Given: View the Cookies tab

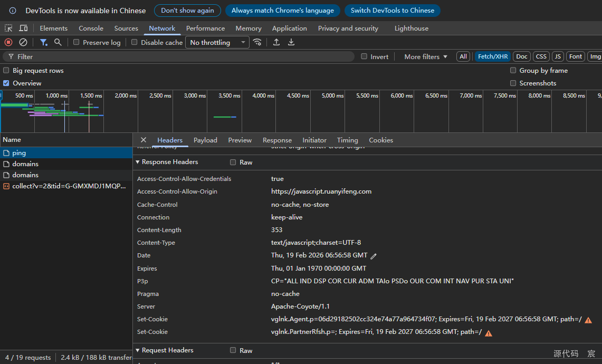Looking at the screenshot, I should coord(381,140).
